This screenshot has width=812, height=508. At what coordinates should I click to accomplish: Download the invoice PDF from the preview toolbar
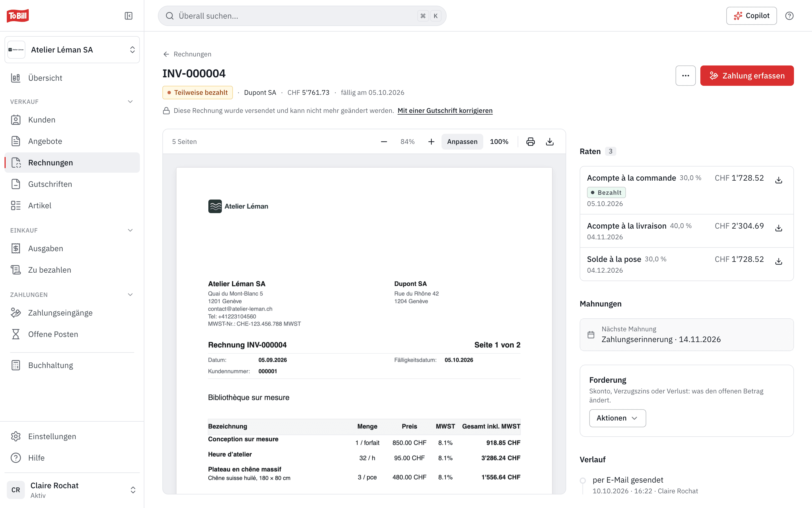(550, 141)
